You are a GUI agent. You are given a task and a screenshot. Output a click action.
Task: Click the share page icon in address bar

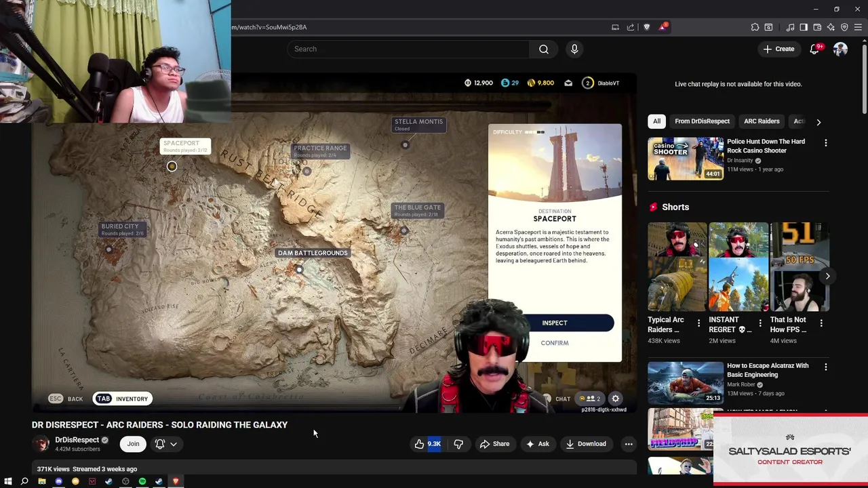coord(631,27)
